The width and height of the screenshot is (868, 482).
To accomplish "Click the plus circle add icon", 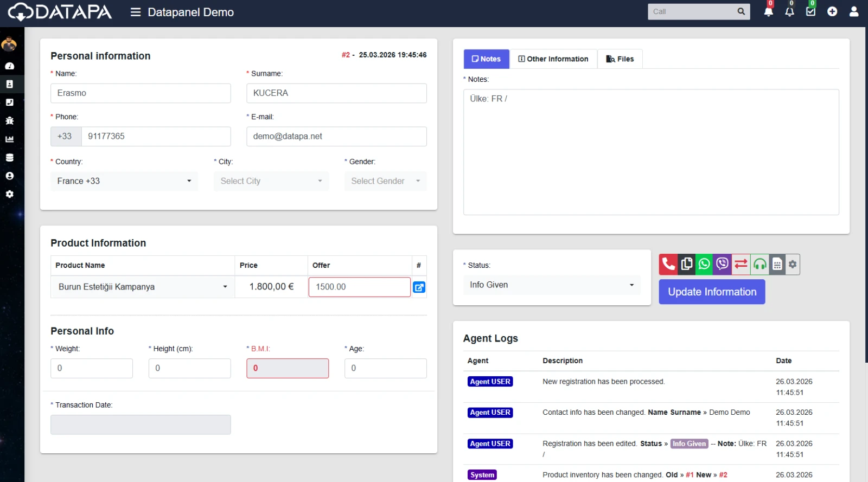I will [x=832, y=11].
